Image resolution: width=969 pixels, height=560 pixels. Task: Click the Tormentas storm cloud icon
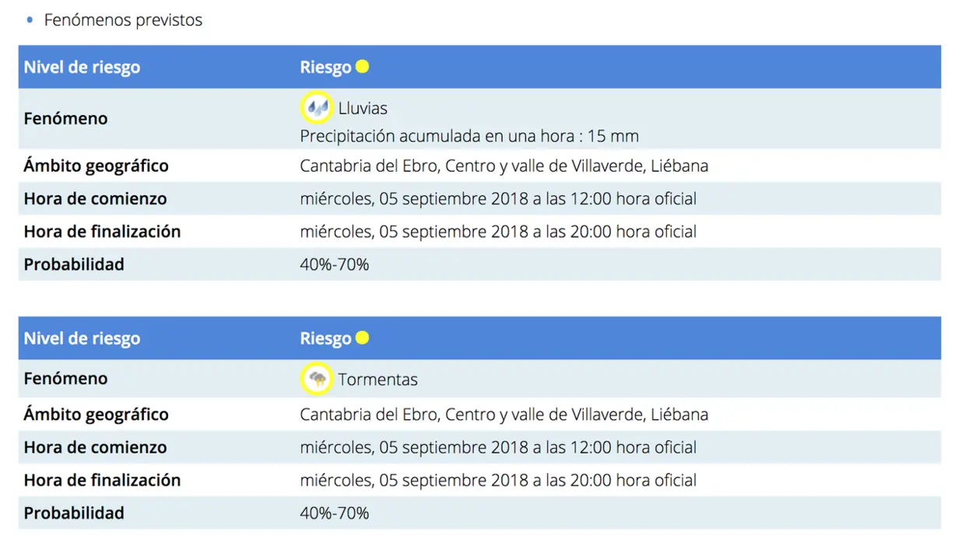pos(316,379)
